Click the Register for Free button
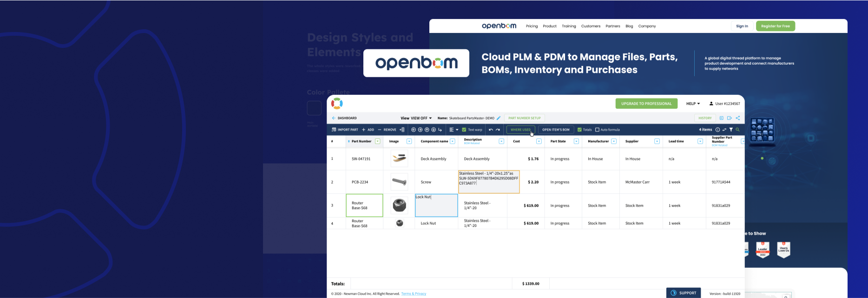 click(x=776, y=26)
